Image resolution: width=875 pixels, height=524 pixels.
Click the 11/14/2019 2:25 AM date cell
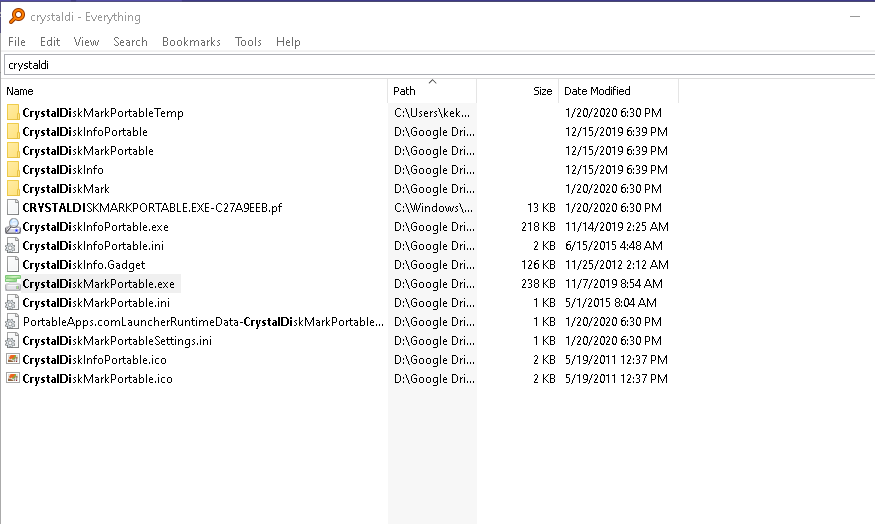coord(617,227)
